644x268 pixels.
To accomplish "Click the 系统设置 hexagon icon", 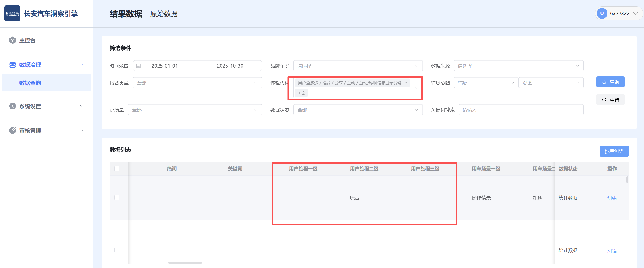I will pos(12,106).
